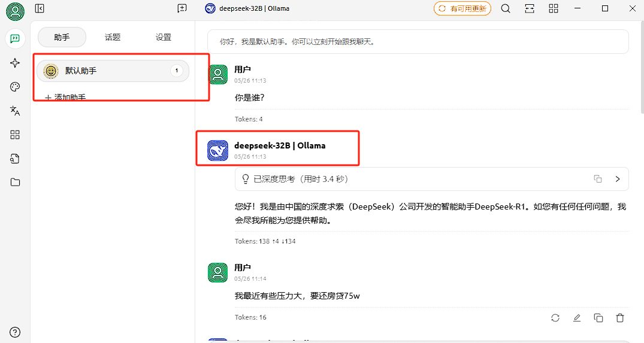This screenshot has width=644, height=343.
Task: Click the Tokens: 16 label
Action: coord(250,318)
